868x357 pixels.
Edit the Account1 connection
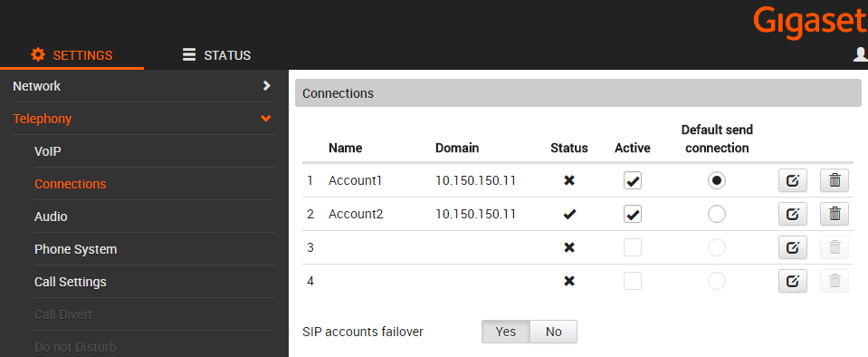tap(792, 180)
